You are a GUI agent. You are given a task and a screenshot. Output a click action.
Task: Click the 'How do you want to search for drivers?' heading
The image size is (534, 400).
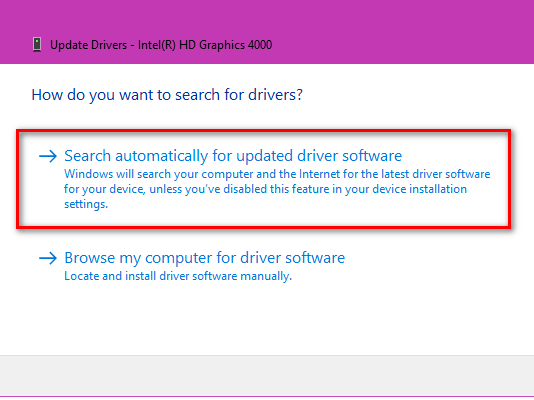(x=167, y=95)
